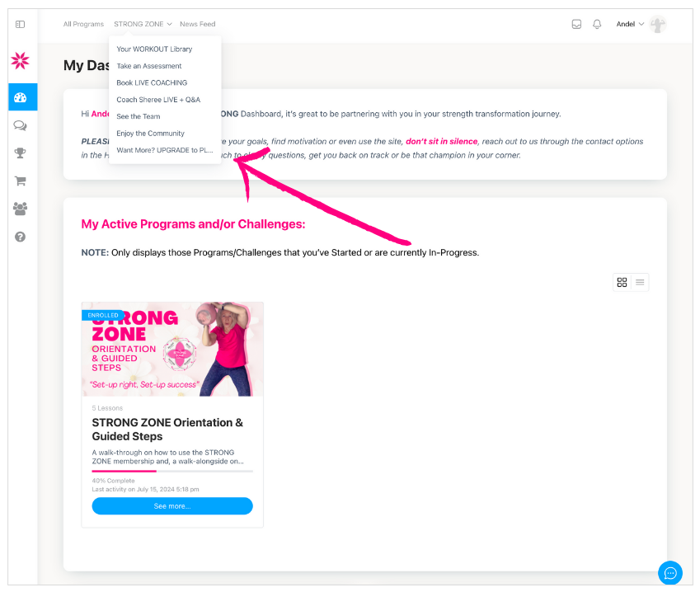700x592 pixels.
Task: Open the chat bubbles sidebar icon
Action: (20, 125)
